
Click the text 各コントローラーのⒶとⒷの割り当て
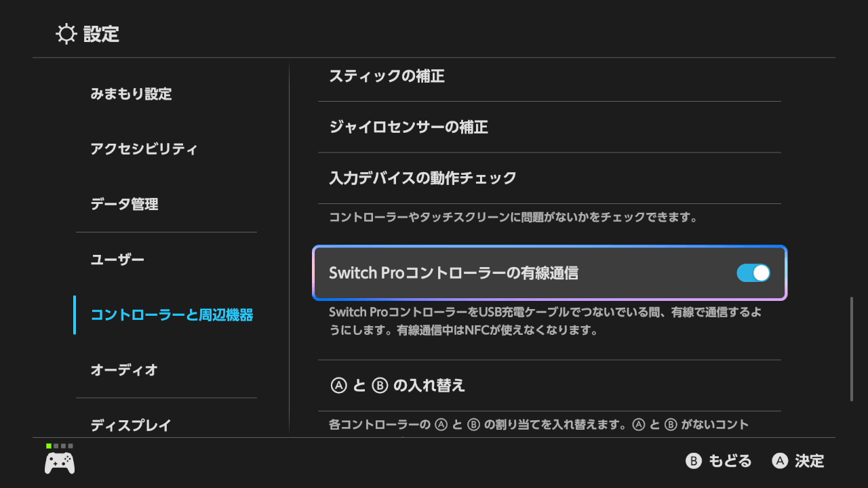pyautogui.click(x=539, y=425)
